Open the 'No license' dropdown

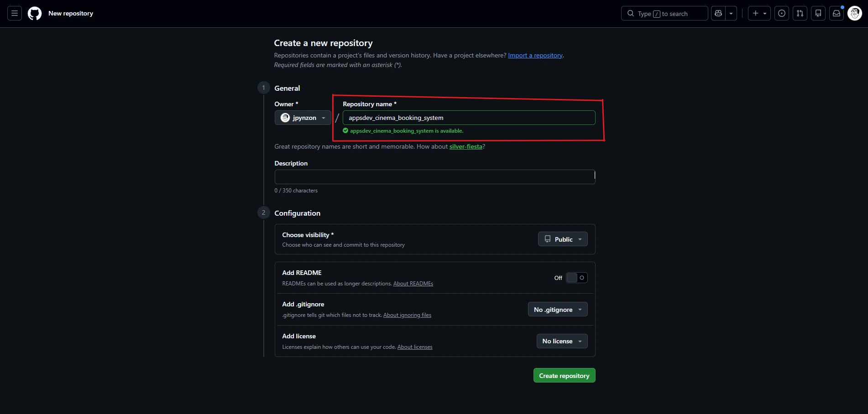point(562,341)
